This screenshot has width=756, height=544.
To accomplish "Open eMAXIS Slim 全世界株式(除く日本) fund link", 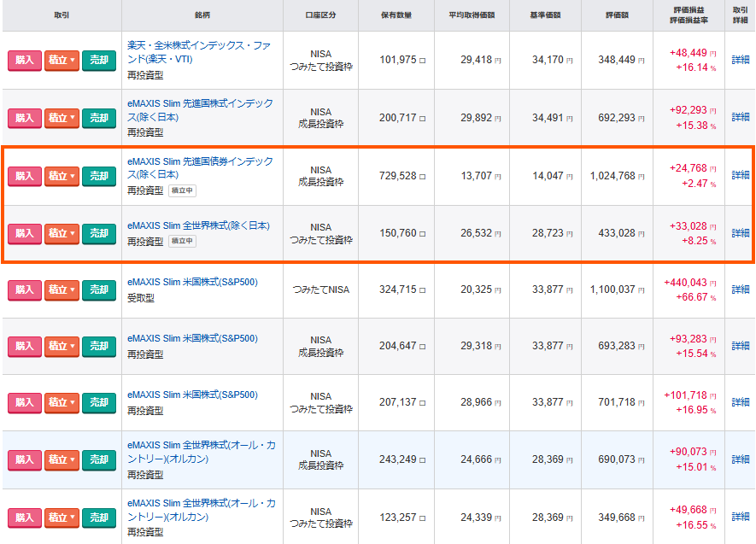I will 198,225.
